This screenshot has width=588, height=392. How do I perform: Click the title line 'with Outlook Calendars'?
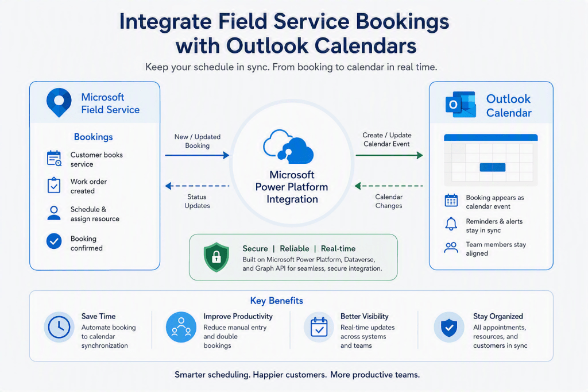click(296, 46)
